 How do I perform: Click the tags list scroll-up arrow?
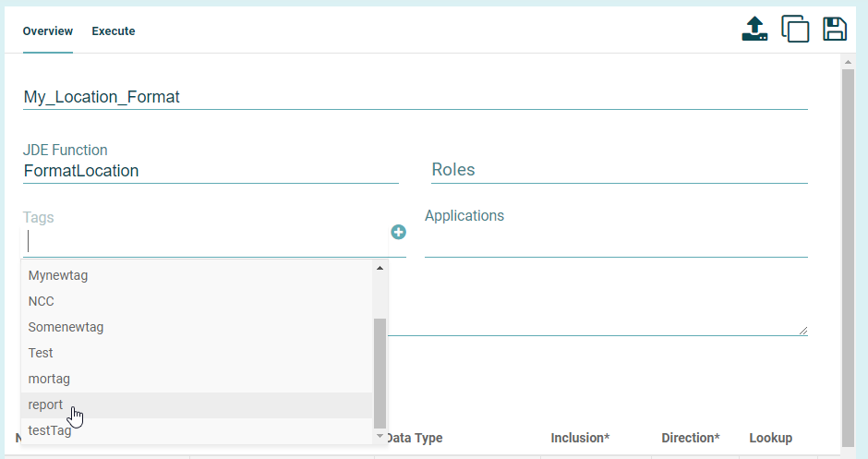[380, 268]
